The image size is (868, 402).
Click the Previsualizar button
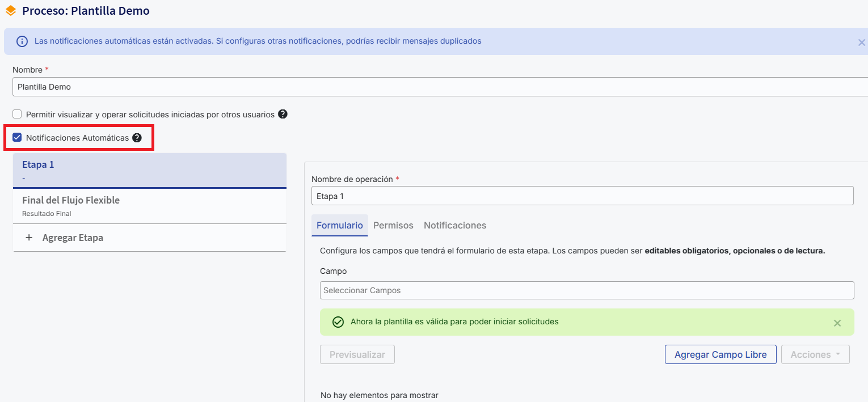pyautogui.click(x=357, y=354)
